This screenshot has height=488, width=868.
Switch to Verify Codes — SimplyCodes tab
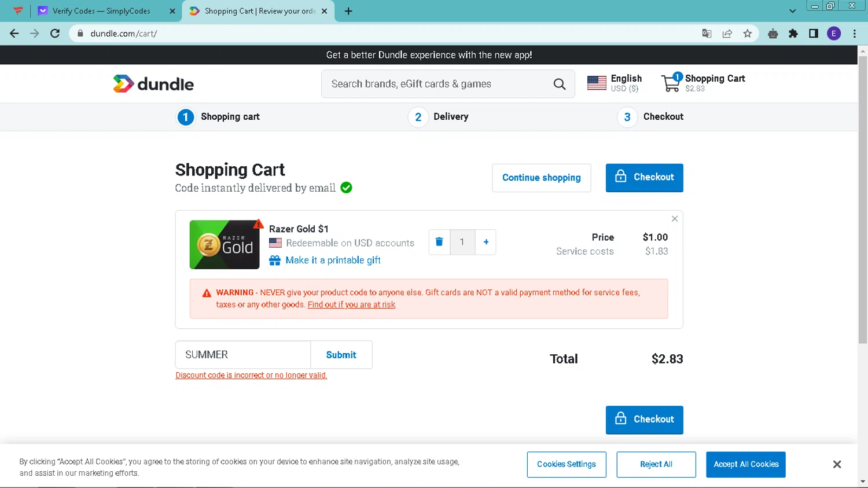click(106, 11)
